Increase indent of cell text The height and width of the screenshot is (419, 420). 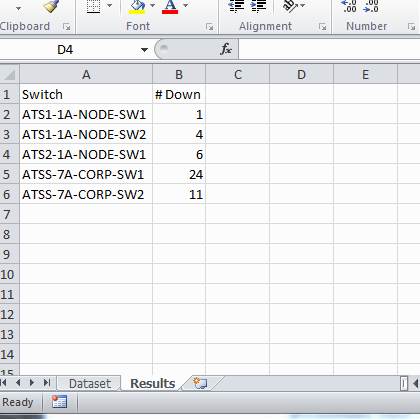259,6
